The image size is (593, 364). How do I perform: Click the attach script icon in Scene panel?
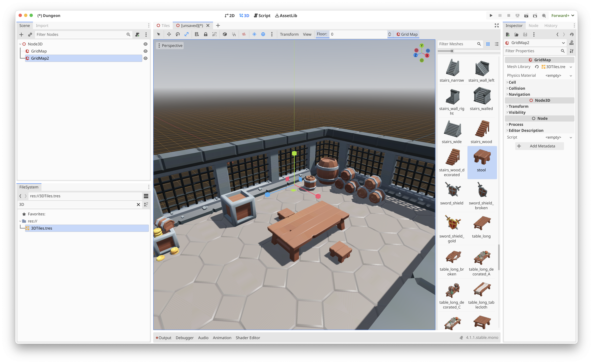click(137, 34)
